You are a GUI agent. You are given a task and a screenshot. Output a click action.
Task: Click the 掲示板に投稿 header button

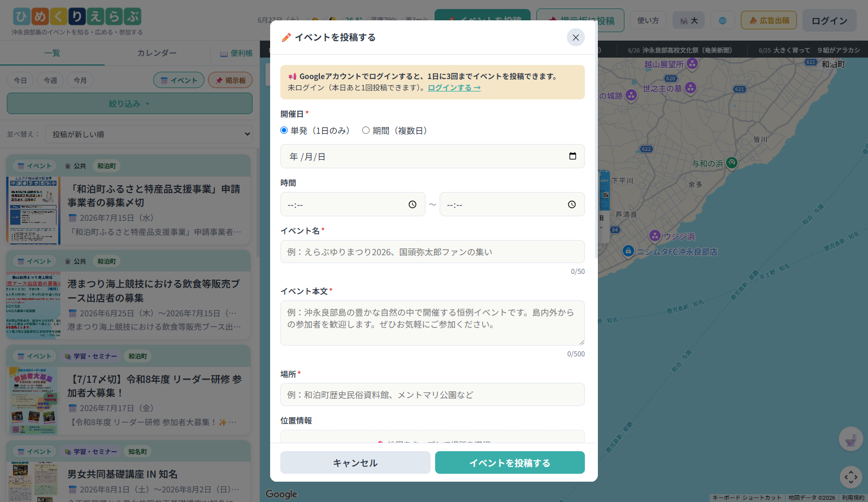tap(580, 20)
